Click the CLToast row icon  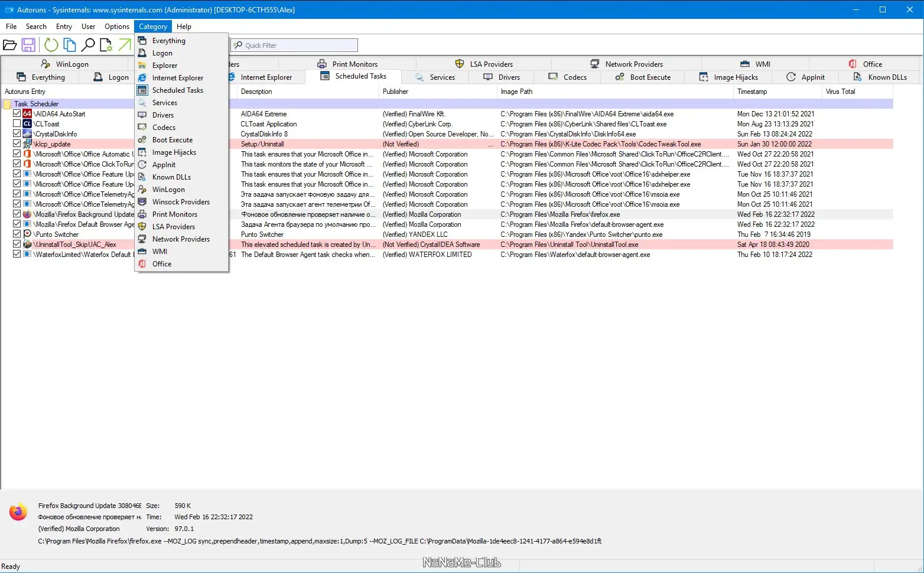click(x=27, y=124)
